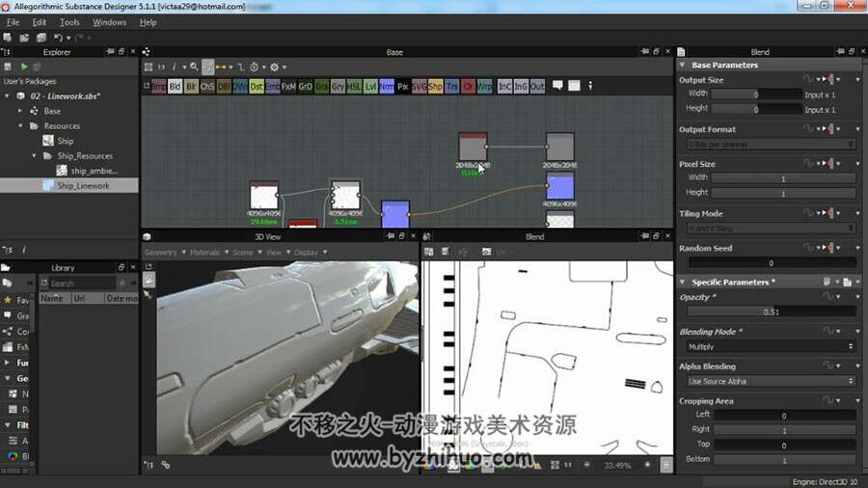Add an Emboss (Emb) node
868x488 pixels.
pyautogui.click(x=272, y=86)
